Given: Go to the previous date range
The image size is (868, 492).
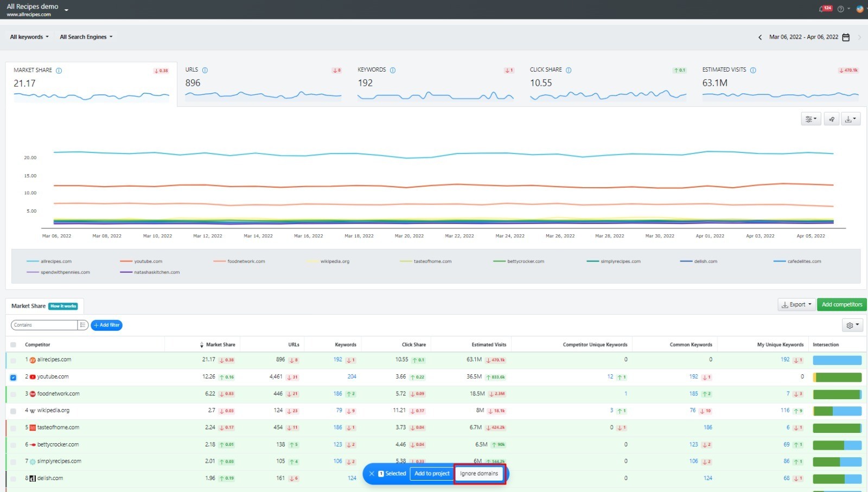Looking at the screenshot, I should coord(760,37).
